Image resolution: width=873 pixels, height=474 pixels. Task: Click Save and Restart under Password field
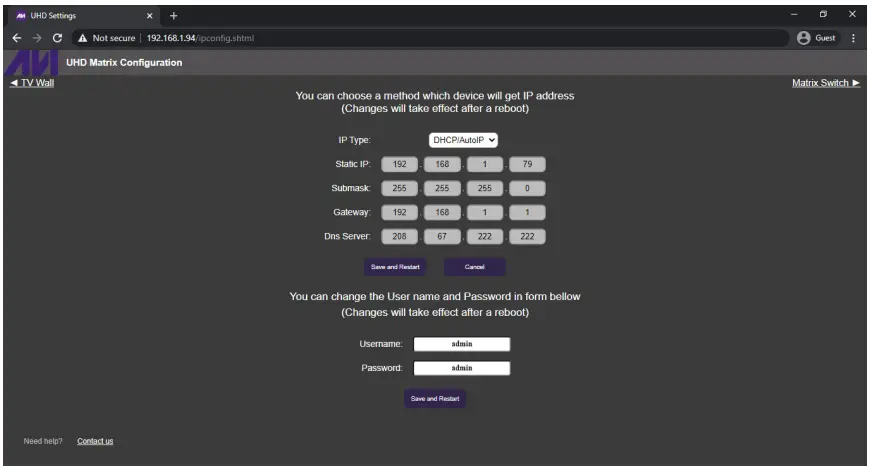coord(435,399)
